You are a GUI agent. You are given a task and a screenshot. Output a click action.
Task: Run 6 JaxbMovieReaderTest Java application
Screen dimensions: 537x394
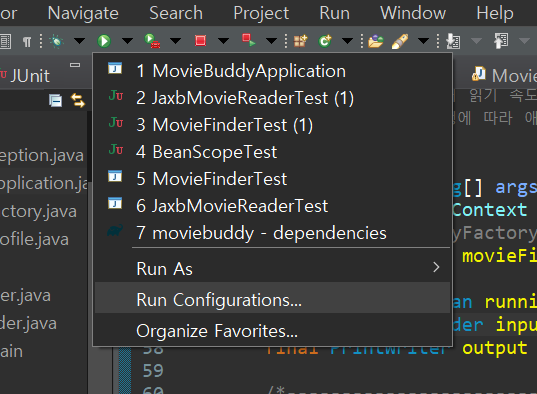(273, 206)
